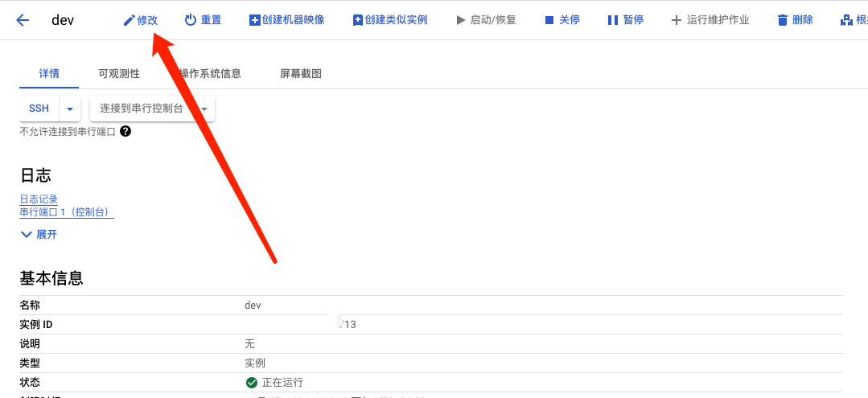Expand the 展开 logs section

tap(39, 235)
